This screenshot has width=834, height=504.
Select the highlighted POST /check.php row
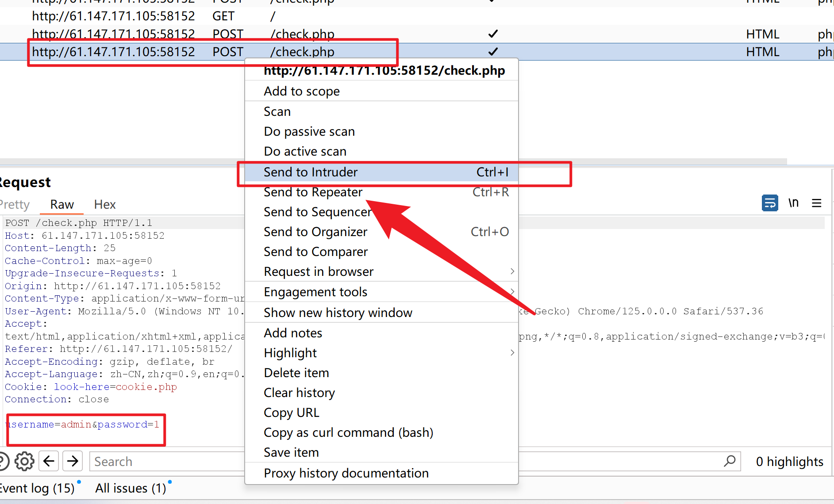(416, 52)
